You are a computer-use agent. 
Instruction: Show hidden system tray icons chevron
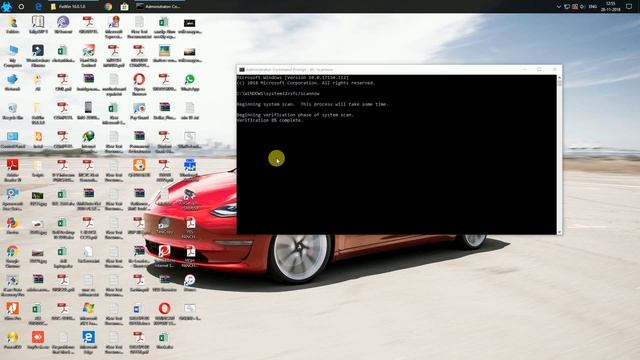pos(559,7)
